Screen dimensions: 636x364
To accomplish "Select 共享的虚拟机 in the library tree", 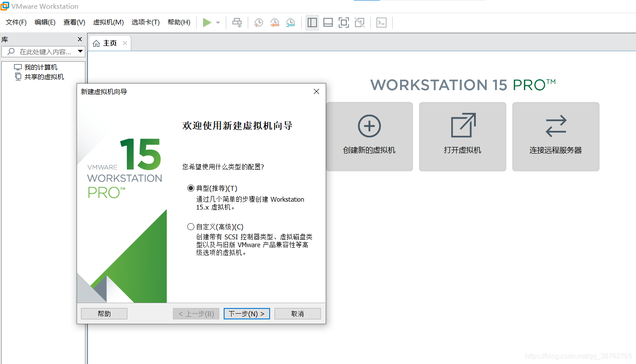I will [x=39, y=77].
